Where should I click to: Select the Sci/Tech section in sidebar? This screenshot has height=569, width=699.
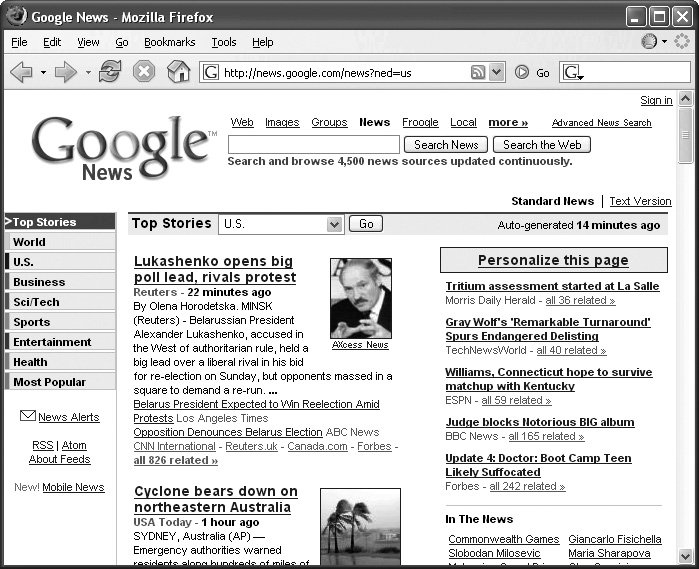[x=36, y=302]
